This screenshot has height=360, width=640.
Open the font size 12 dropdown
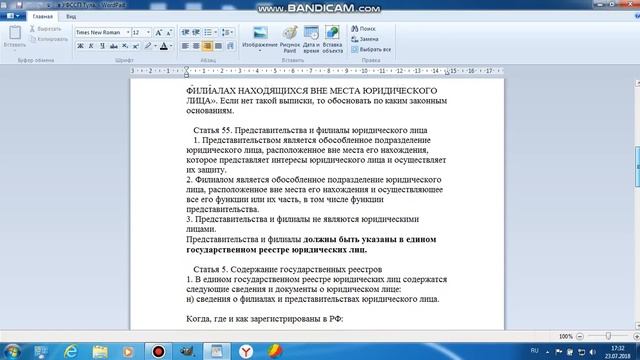(x=148, y=32)
